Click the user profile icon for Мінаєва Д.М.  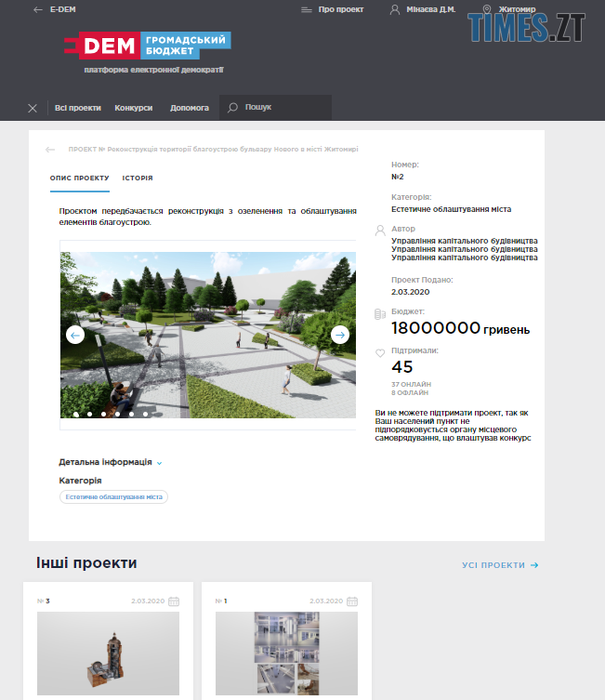(395, 9)
